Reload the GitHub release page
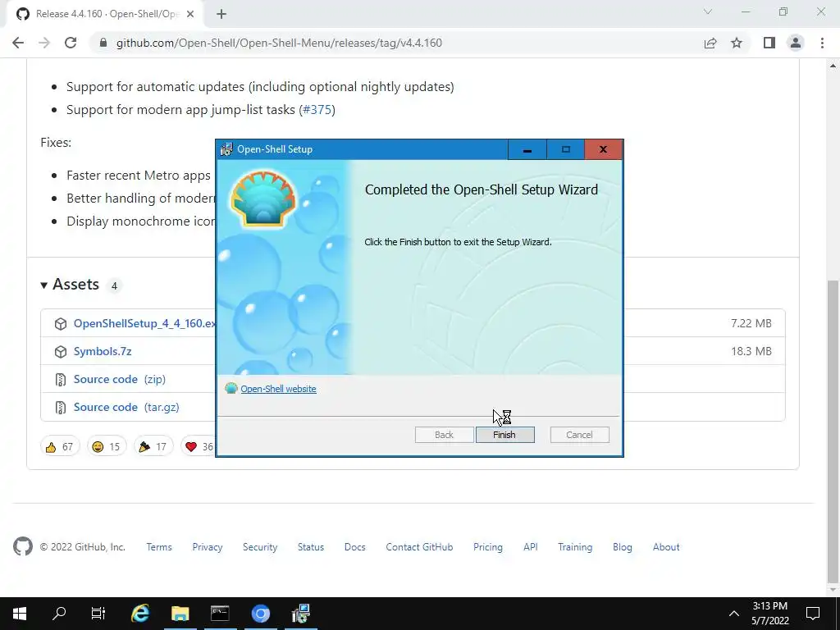The height and width of the screenshot is (630, 840). pyautogui.click(x=71, y=43)
